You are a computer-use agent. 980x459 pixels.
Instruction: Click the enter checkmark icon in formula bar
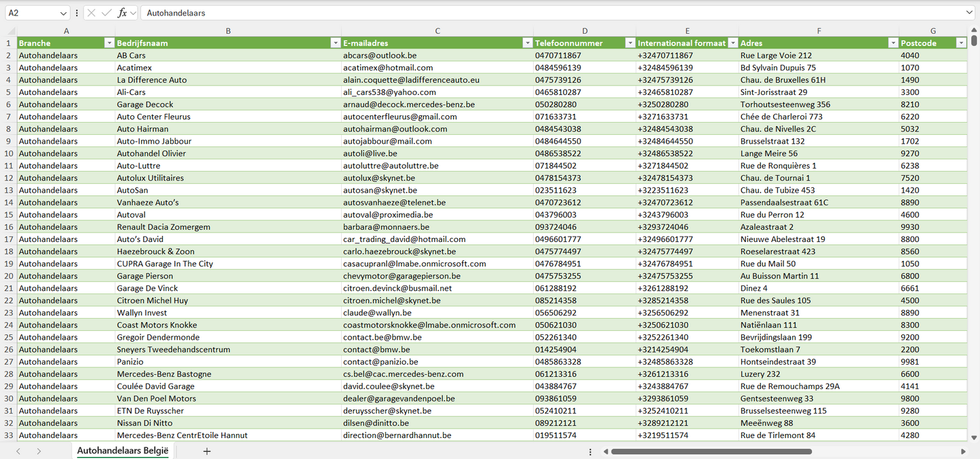point(106,13)
